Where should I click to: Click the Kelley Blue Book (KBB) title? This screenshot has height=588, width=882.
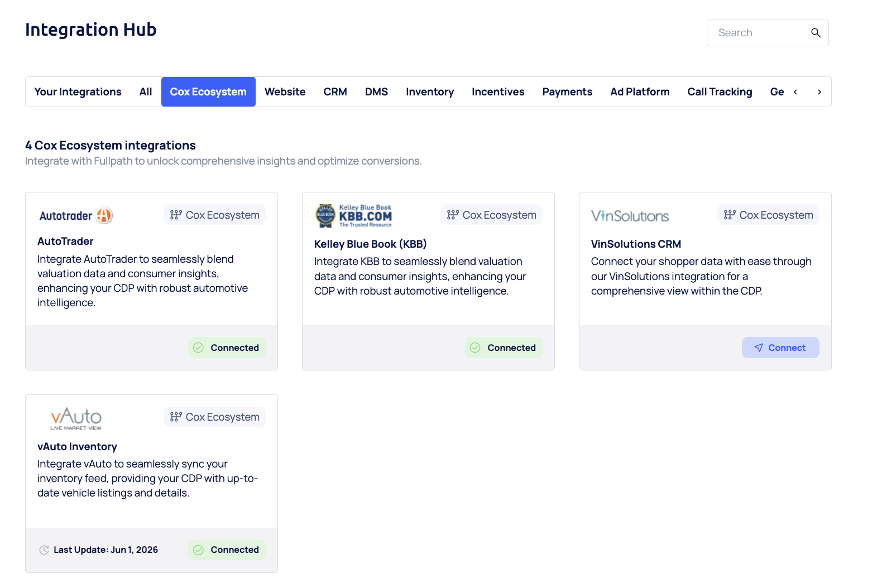pyautogui.click(x=371, y=244)
